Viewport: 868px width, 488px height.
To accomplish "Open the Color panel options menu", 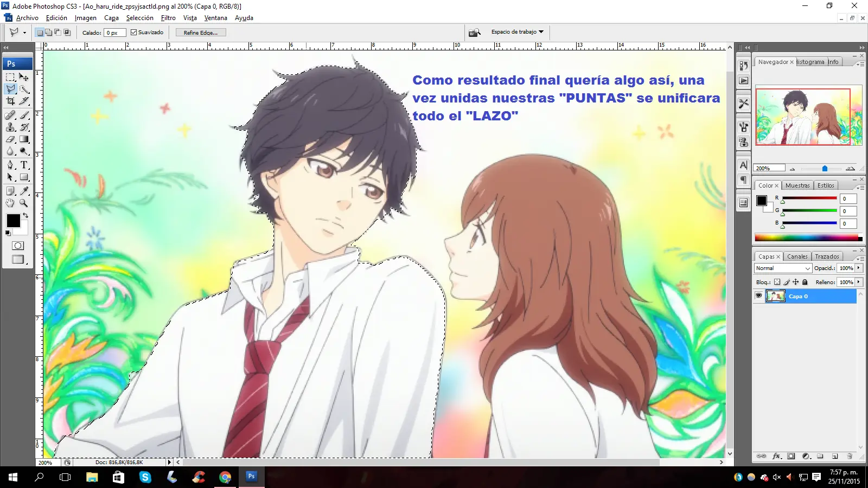I will coord(860,187).
